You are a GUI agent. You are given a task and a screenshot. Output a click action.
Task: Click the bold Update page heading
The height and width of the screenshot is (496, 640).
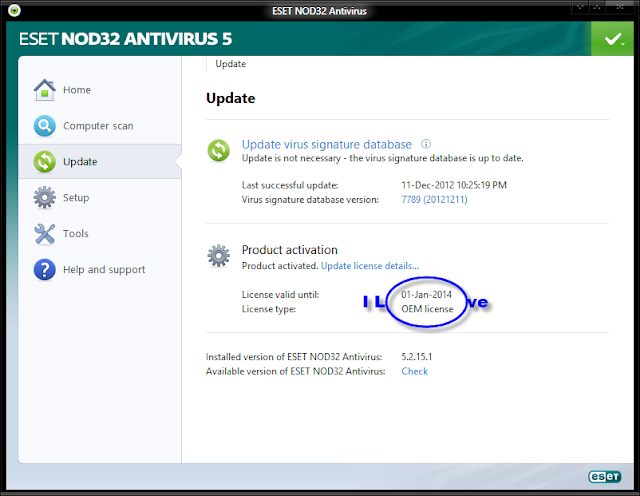(231, 98)
